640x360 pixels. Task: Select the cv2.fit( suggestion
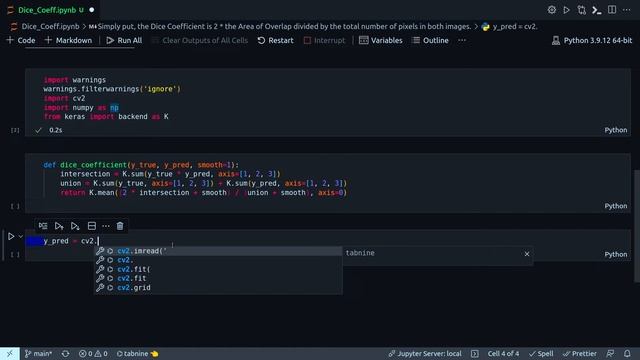pos(218,269)
